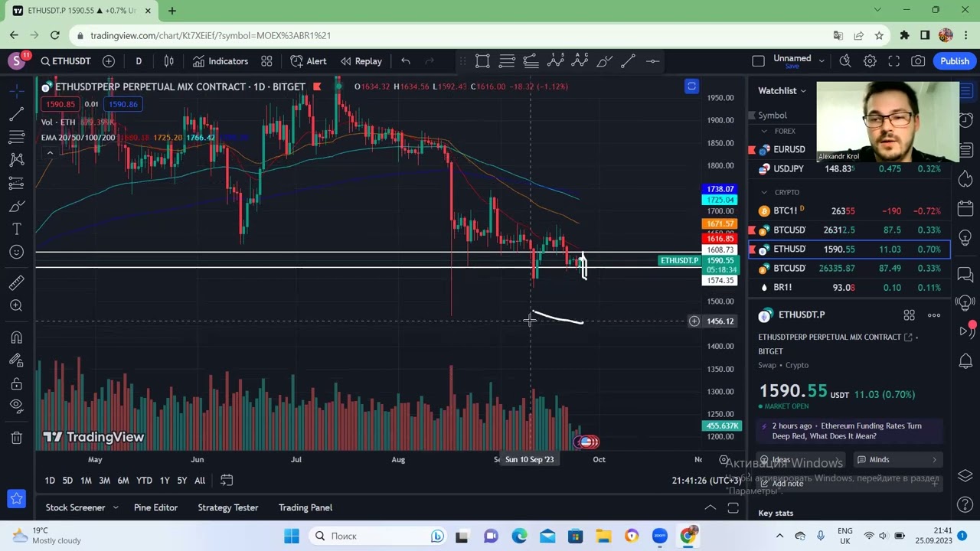
Task: Select EURUSD in the watchlist
Action: click(849, 149)
